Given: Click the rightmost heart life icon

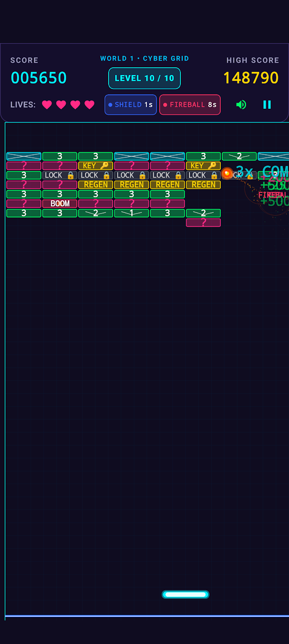Looking at the screenshot, I should click(x=89, y=105).
